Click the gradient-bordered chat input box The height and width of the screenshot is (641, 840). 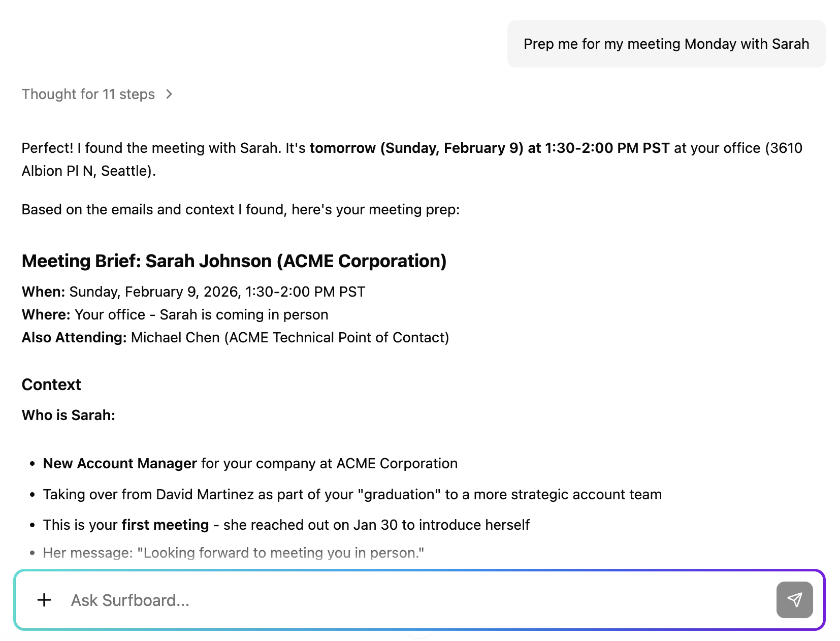[x=420, y=600]
